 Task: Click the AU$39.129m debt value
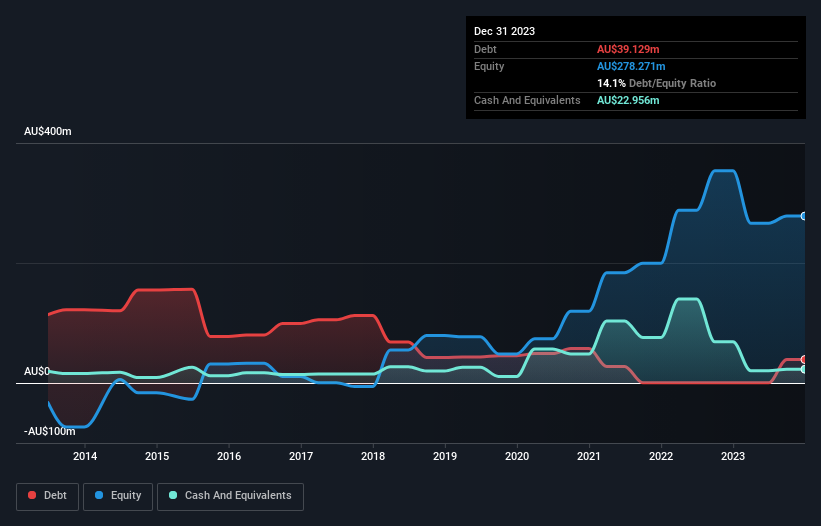[x=628, y=49]
